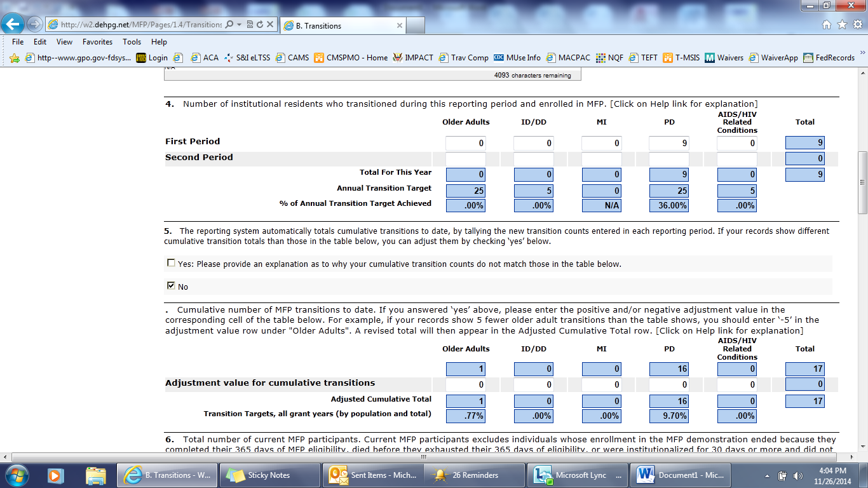Click the Second Period MI field

(x=602, y=159)
